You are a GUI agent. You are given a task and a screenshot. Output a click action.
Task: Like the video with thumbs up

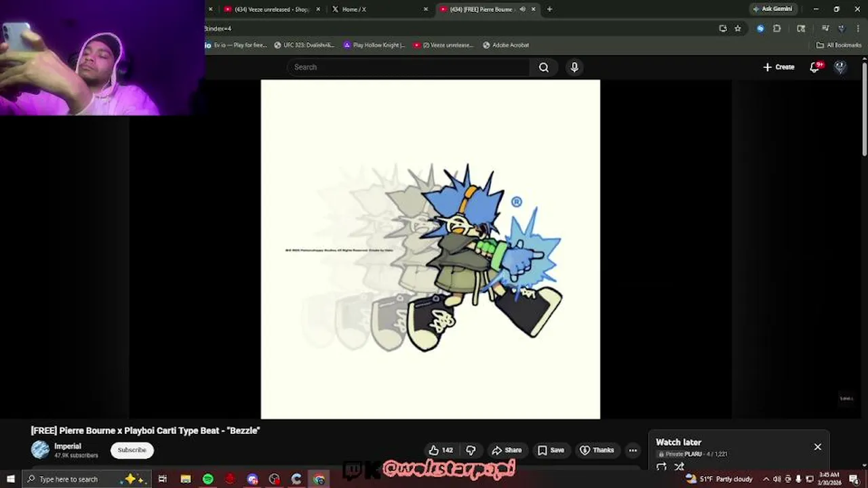pos(440,450)
